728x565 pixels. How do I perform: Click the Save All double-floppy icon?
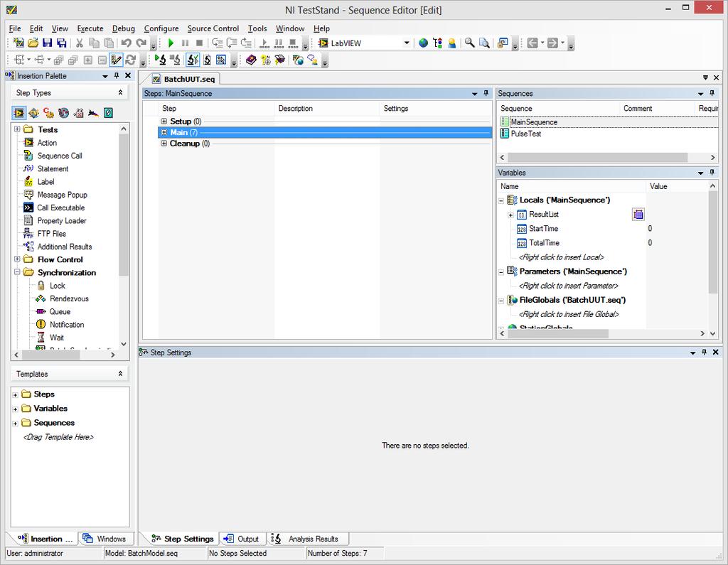click(61, 43)
